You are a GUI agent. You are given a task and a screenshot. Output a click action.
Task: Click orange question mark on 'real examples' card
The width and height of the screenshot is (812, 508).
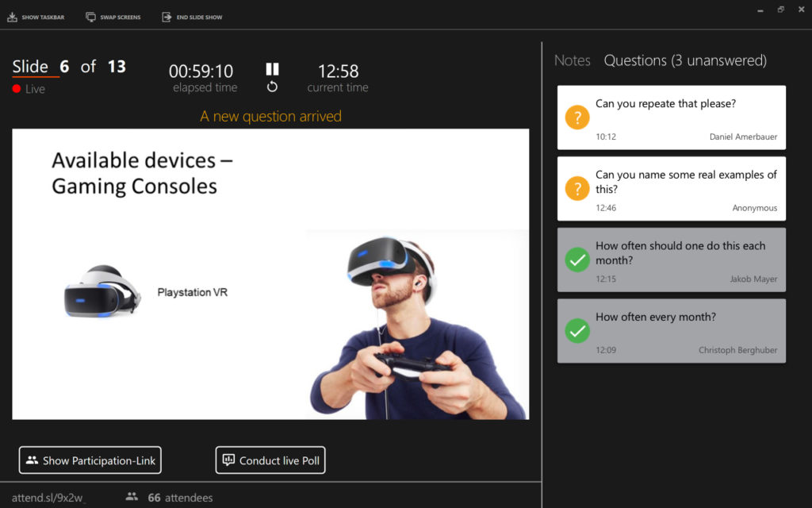(x=577, y=188)
